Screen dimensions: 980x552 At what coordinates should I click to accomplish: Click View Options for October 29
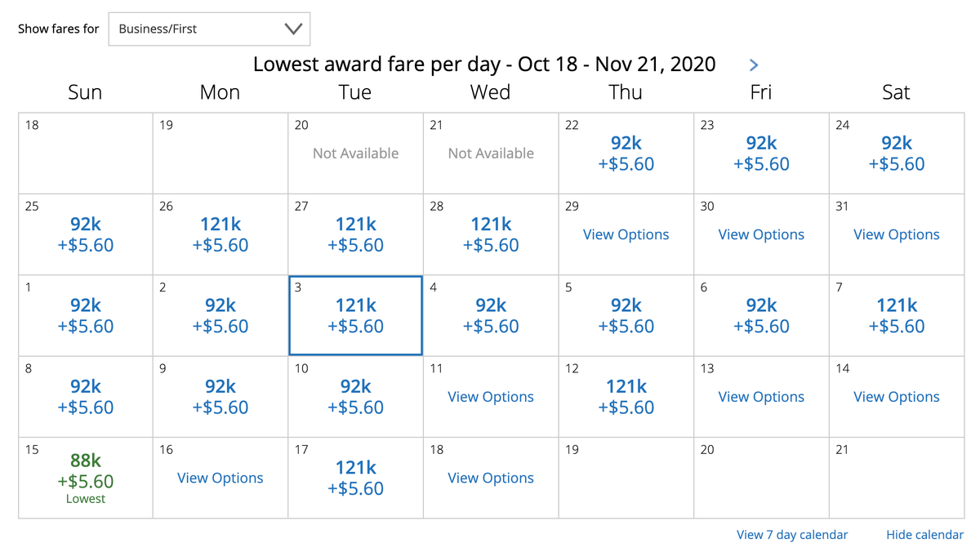[x=626, y=234]
